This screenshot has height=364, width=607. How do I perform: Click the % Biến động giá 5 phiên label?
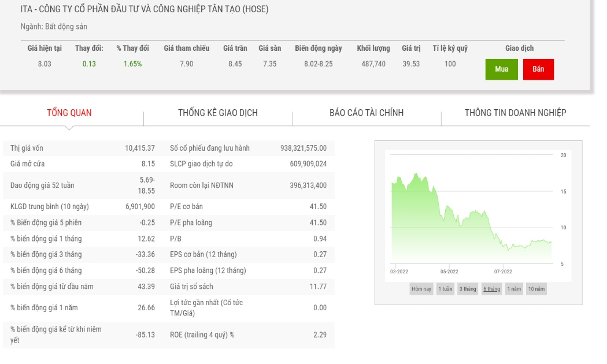46,223
